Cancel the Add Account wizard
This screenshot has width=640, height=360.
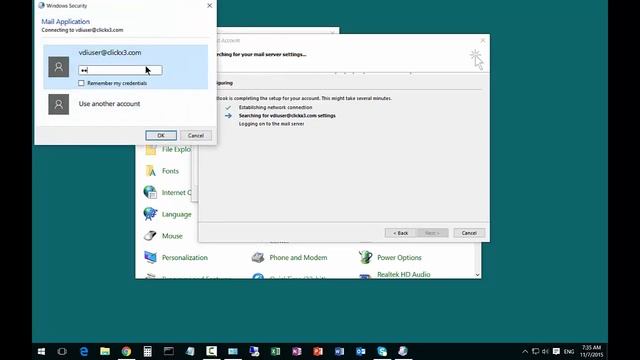[469, 233]
